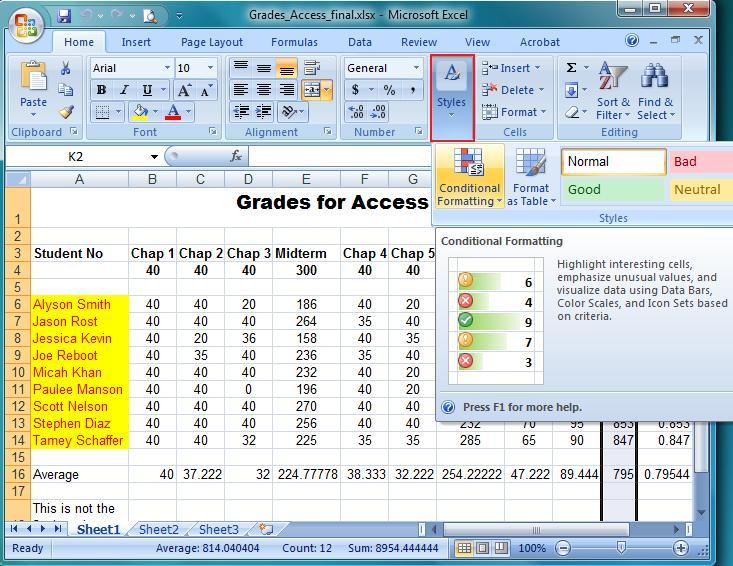Image resolution: width=733 pixels, height=566 pixels.
Task: Switch to Page Layout view in status bar
Action: [483, 548]
